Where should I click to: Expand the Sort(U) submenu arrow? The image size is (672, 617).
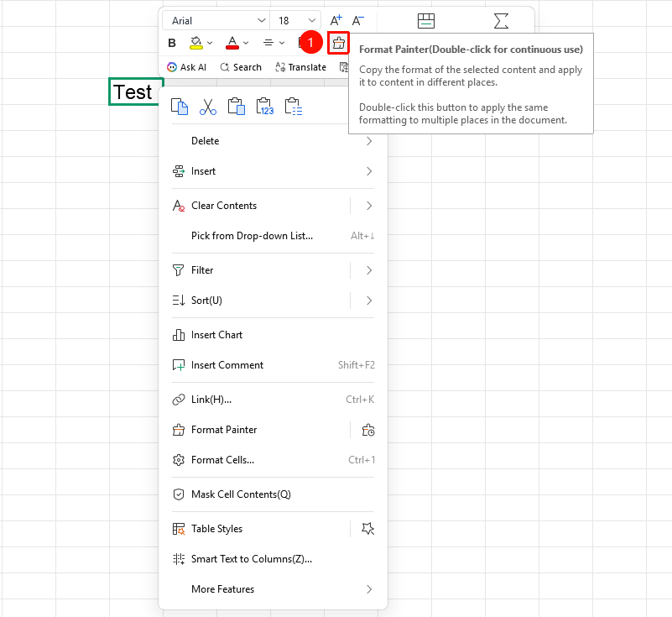coord(369,301)
